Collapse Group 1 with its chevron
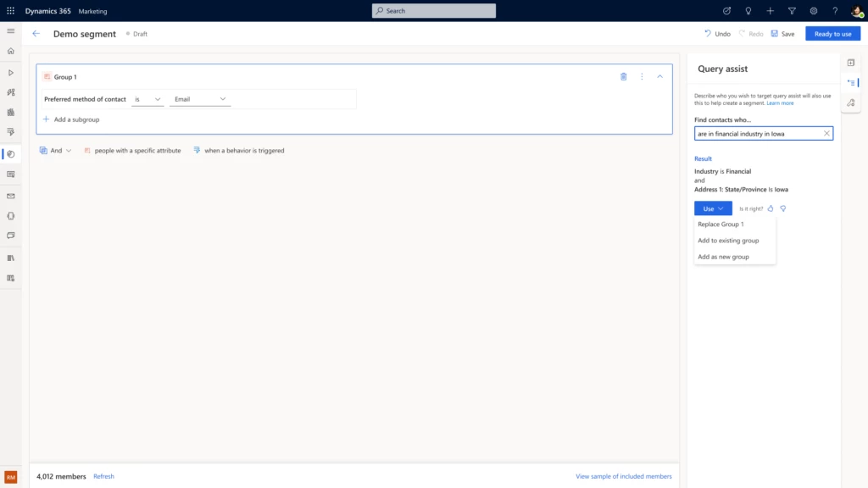The width and height of the screenshot is (868, 488). 660,76
